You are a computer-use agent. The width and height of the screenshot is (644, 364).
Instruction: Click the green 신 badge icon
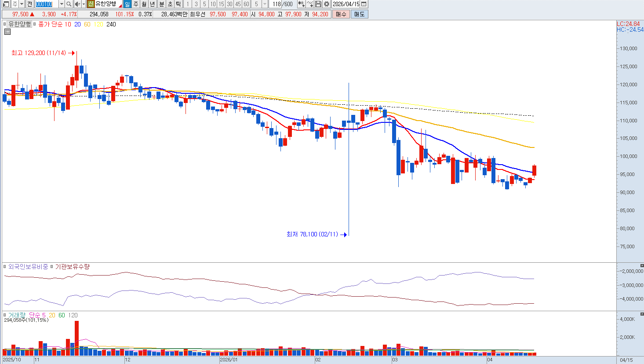(x=91, y=4)
